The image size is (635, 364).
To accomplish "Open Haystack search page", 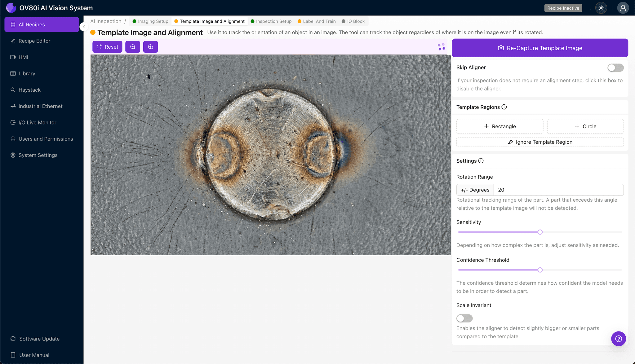I will click(x=42, y=90).
